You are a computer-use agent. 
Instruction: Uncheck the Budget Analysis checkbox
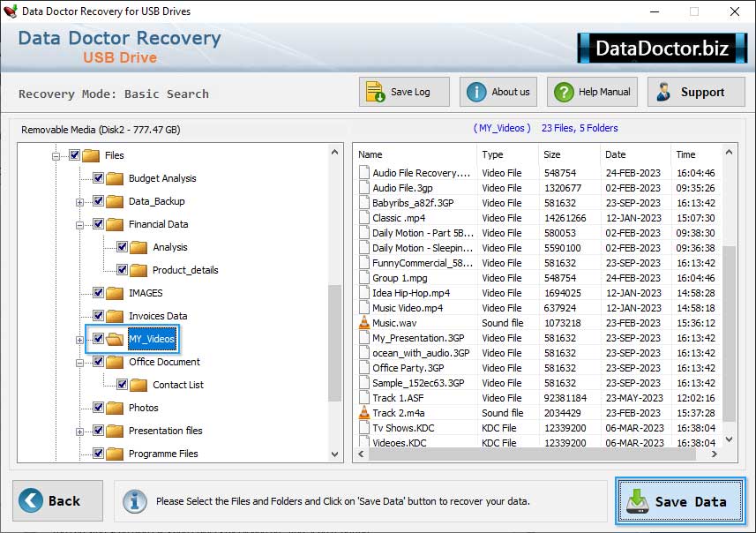point(98,178)
